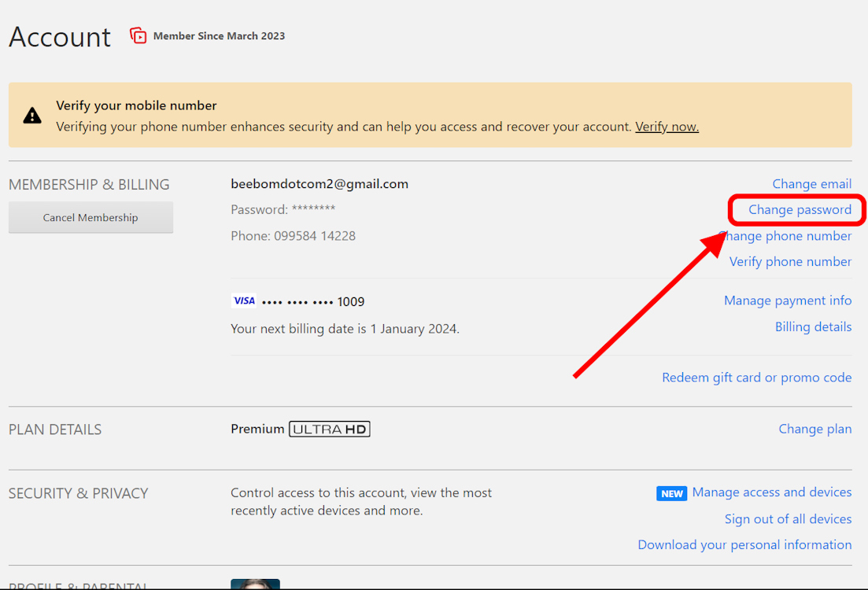The height and width of the screenshot is (590, 868).
Task: Open Manage access and devices
Action: [772, 492]
